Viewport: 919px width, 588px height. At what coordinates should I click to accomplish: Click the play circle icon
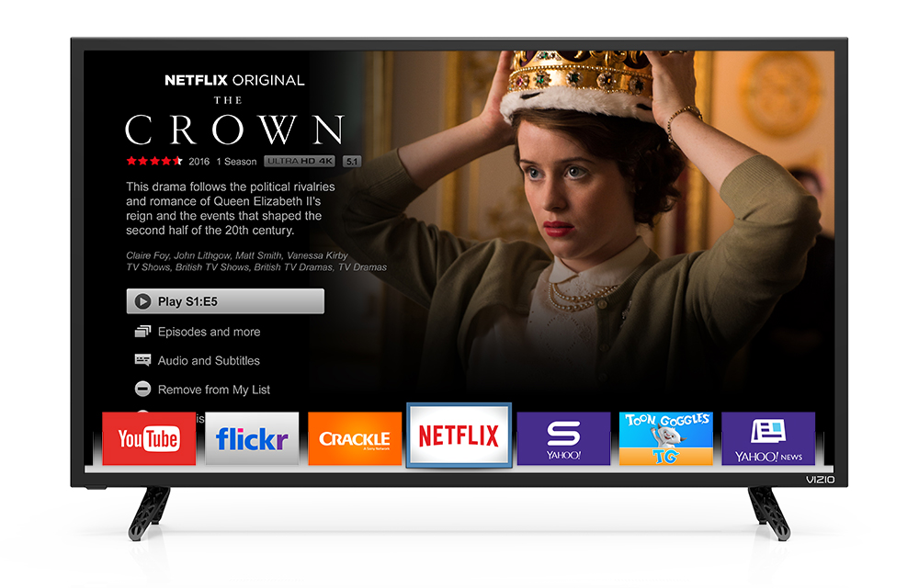[142, 301]
